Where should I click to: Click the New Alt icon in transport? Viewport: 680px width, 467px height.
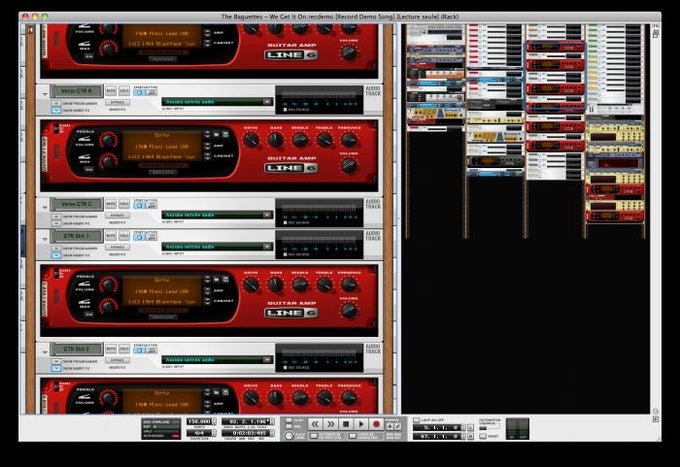click(x=398, y=427)
